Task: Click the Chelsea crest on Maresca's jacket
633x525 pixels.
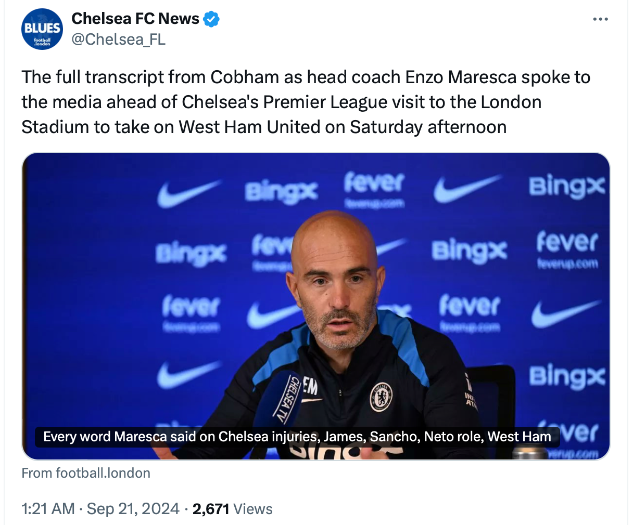Action: point(381,396)
